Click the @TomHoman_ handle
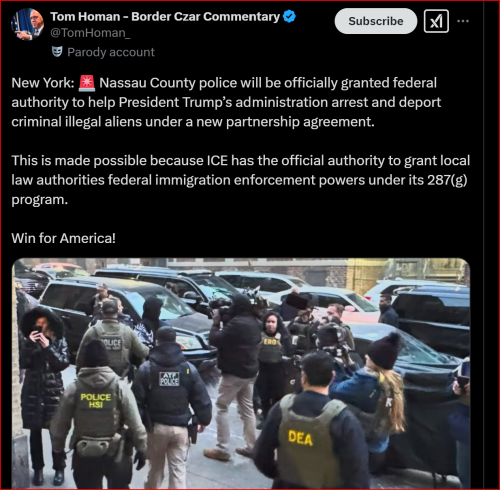This screenshot has height=490, width=500. tap(90, 33)
